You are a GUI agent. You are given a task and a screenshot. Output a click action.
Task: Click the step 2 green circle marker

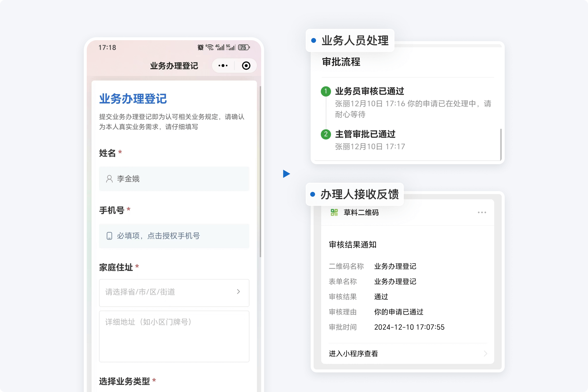pos(326,134)
